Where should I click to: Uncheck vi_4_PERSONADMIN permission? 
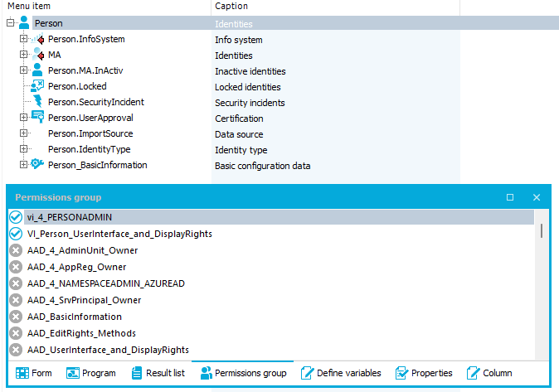click(16, 217)
